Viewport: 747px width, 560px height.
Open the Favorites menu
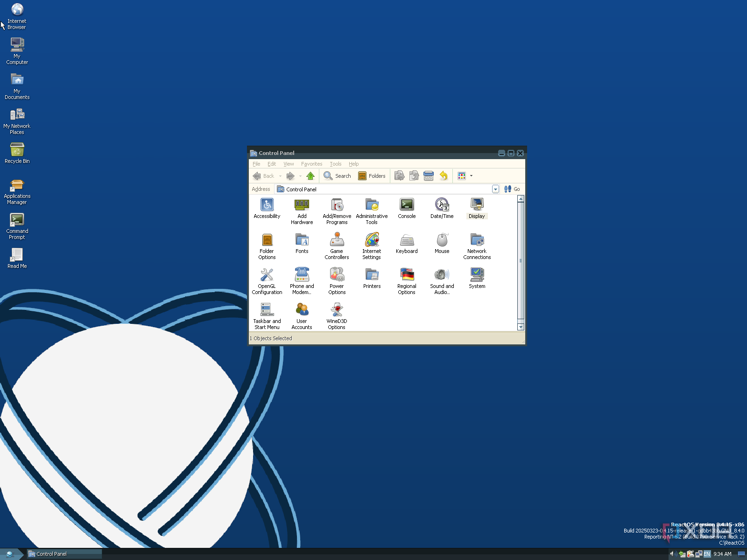coord(311,164)
